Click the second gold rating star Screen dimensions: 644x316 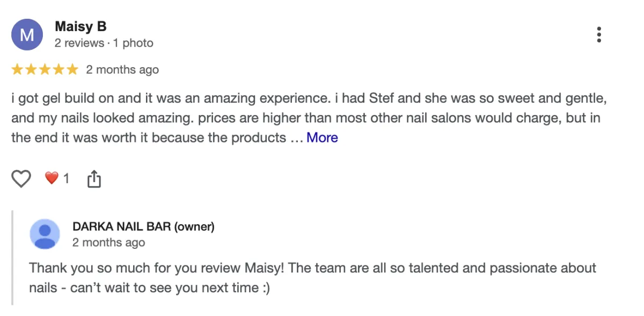[31, 69]
